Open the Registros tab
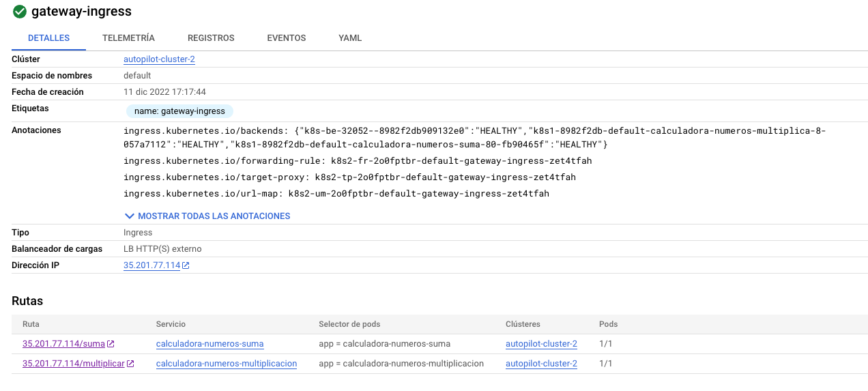Image resolution: width=868 pixels, height=391 pixels. 211,38
